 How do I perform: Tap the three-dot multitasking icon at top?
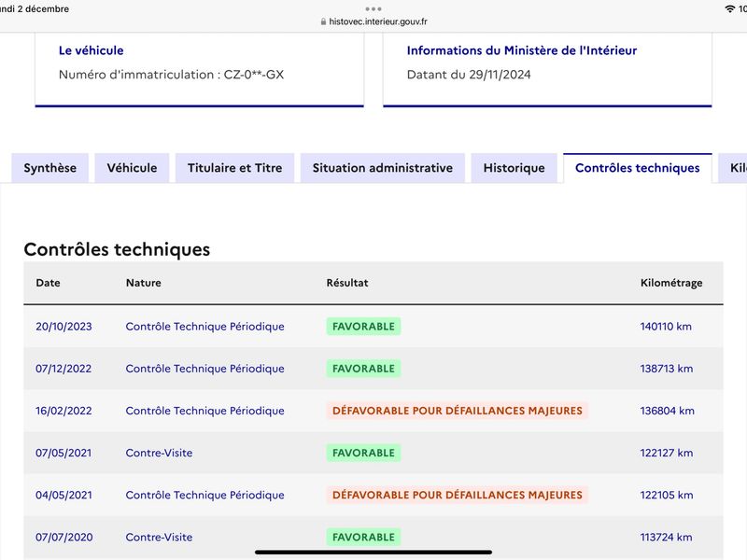[x=373, y=9]
